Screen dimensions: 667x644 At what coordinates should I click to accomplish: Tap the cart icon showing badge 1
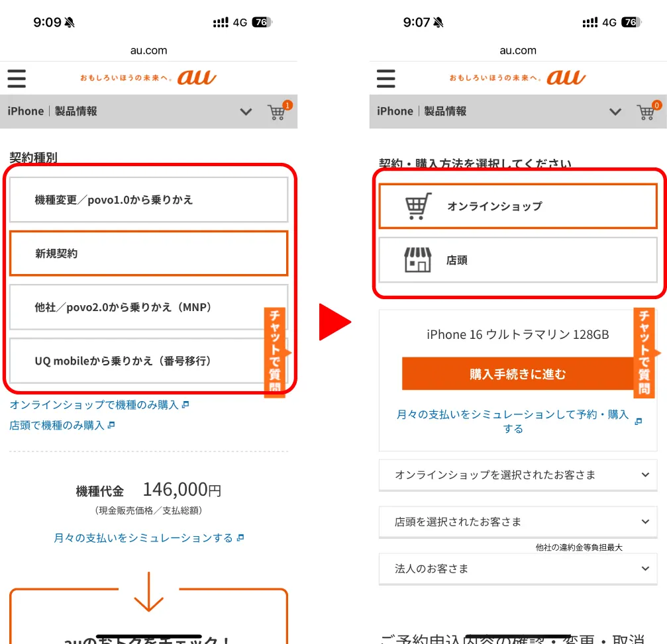(x=278, y=111)
